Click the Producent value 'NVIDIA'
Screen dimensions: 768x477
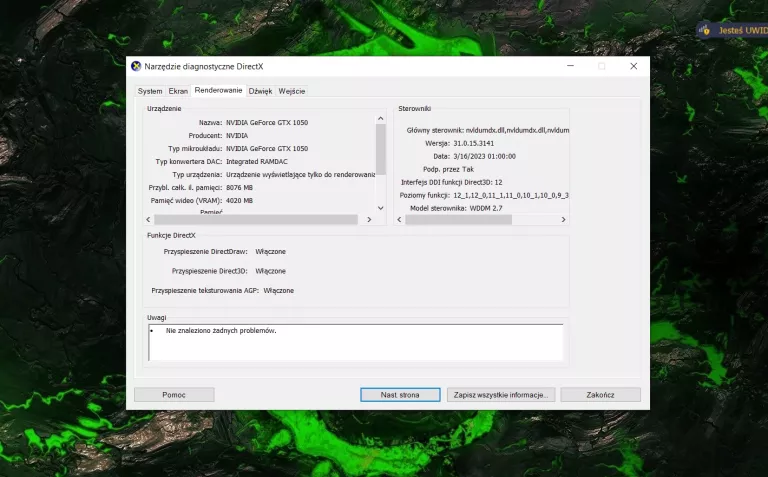click(x=237, y=136)
